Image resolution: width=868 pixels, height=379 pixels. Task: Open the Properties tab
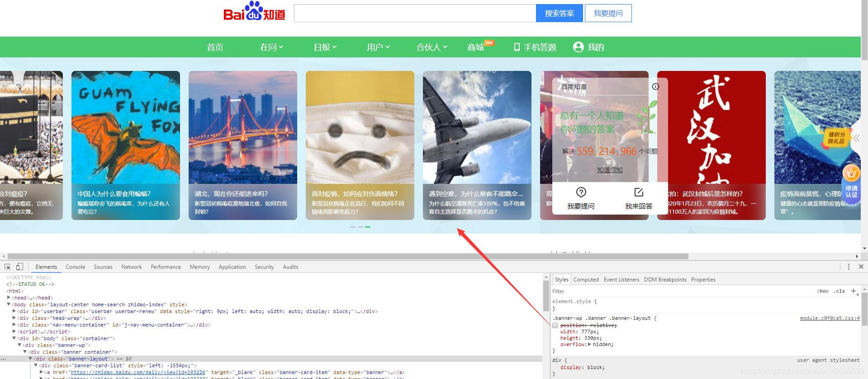(x=703, y=280)
